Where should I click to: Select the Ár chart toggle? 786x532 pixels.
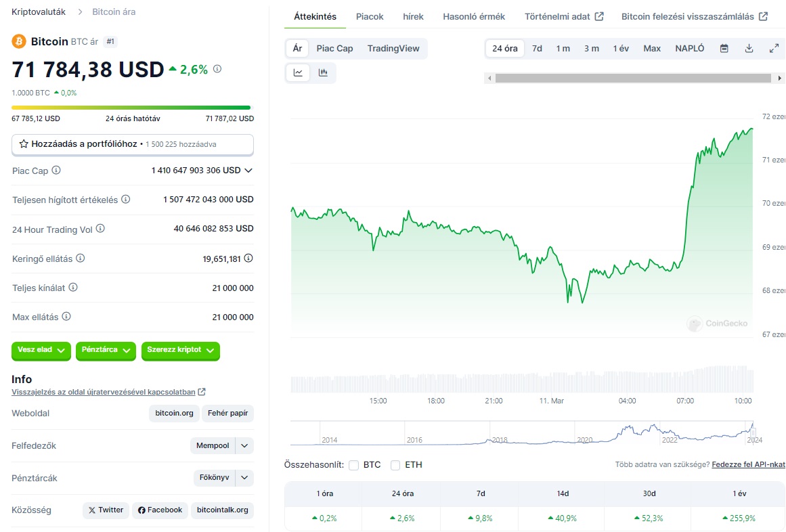point(297,49)
